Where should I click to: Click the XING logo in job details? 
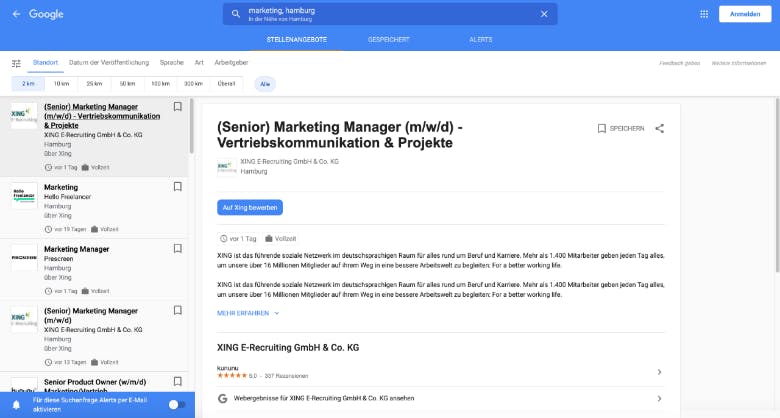(227, 167)
